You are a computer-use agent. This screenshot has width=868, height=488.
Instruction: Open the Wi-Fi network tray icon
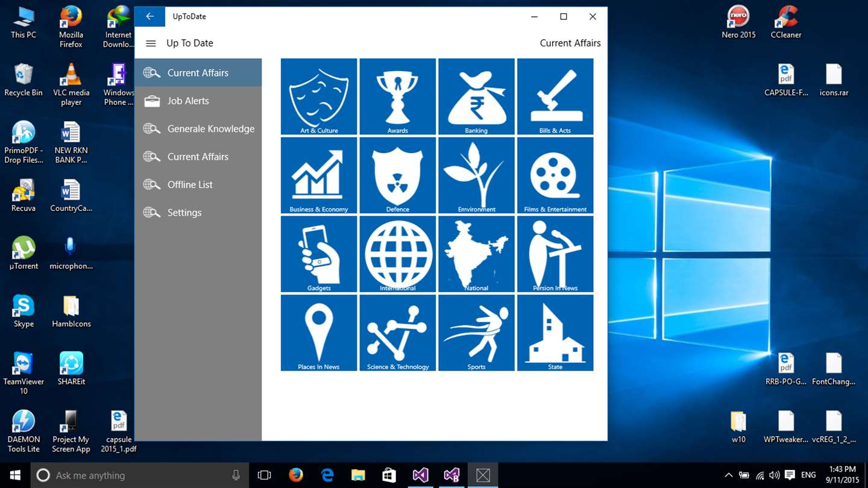click(x=759, y=475)
